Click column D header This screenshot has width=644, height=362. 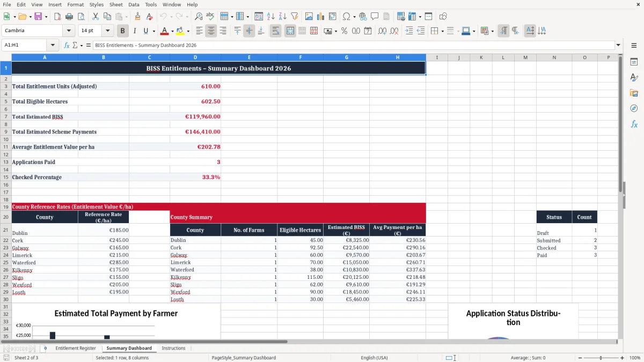(x=195, y=57)
